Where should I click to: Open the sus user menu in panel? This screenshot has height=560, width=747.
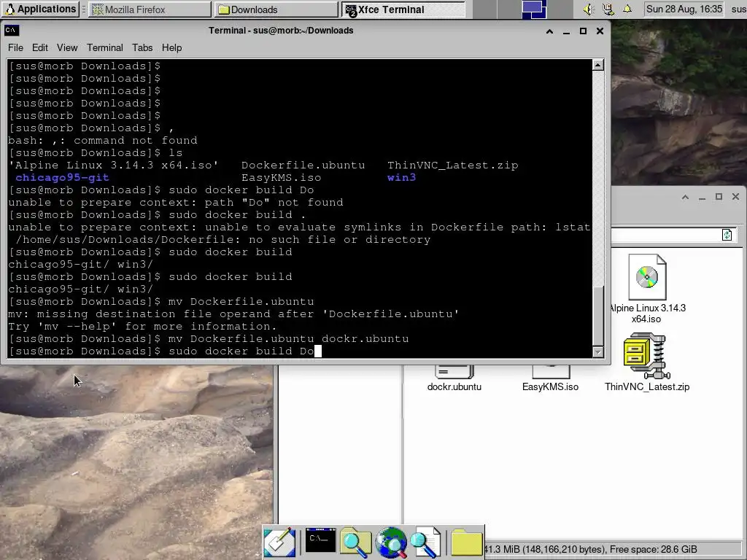(739, 9)
